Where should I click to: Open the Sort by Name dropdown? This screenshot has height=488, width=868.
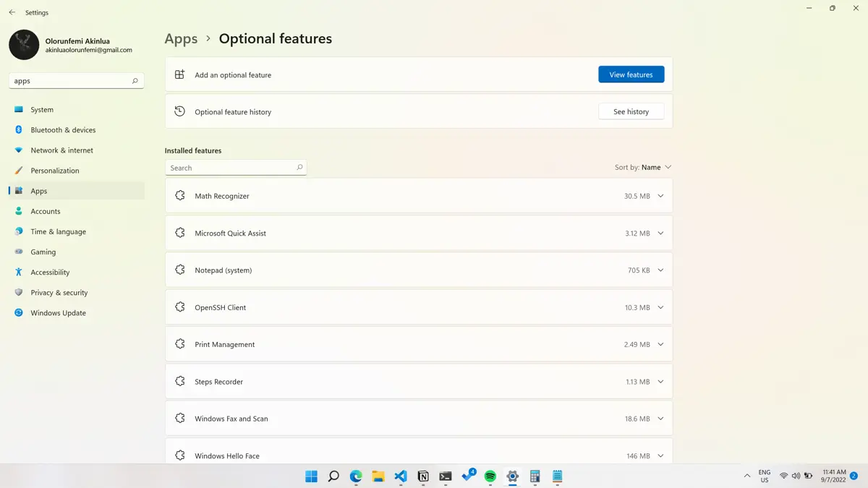643,167
